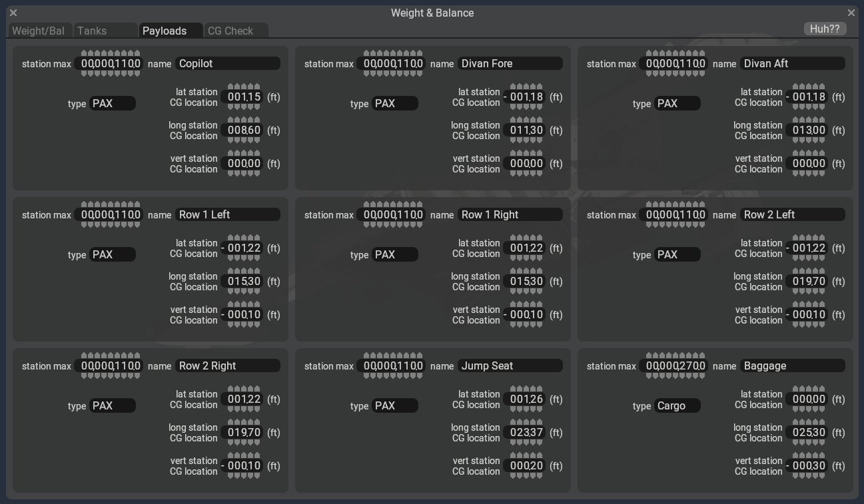
Task: Open the Jump Seat type PAX dropdown
Action: pyautogui.click(x=394, y=405)
